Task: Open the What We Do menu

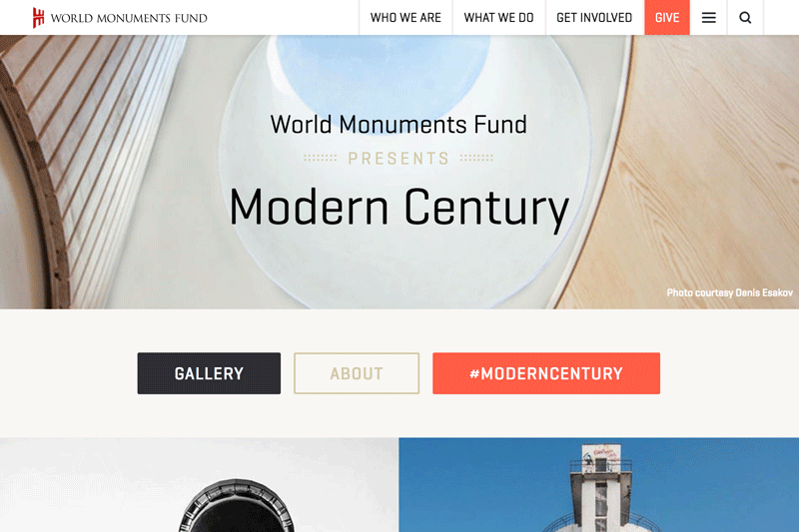Action: pos(498,18)
